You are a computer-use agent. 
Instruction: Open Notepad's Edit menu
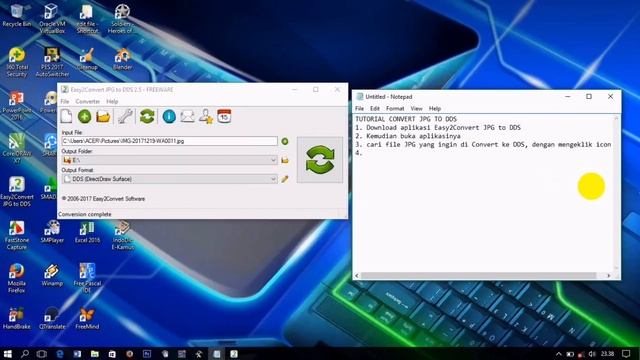375,109
